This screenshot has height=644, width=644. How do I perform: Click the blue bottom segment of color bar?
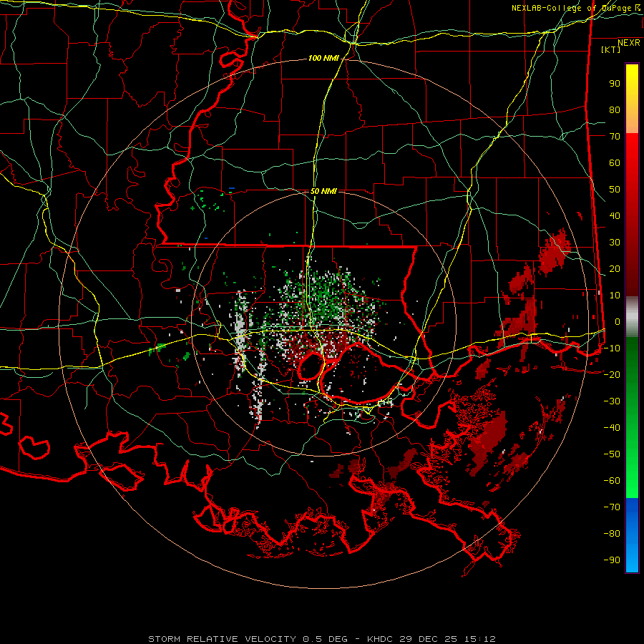(x=632, y=535)
